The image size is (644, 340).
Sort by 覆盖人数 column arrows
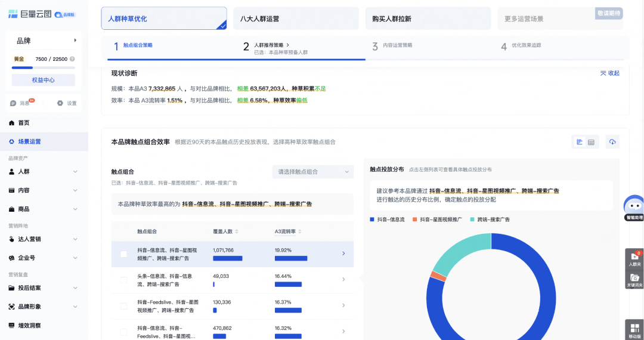point(237,231)
